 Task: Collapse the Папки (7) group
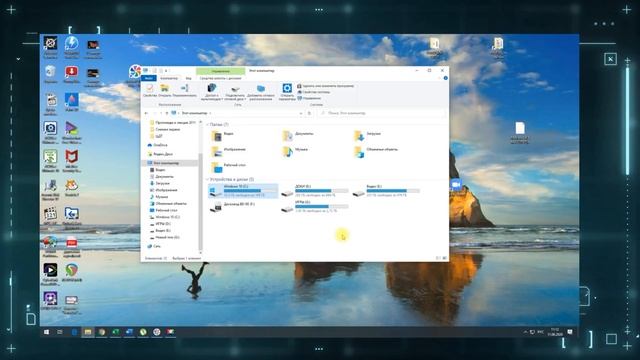click(x=207, y=124)
